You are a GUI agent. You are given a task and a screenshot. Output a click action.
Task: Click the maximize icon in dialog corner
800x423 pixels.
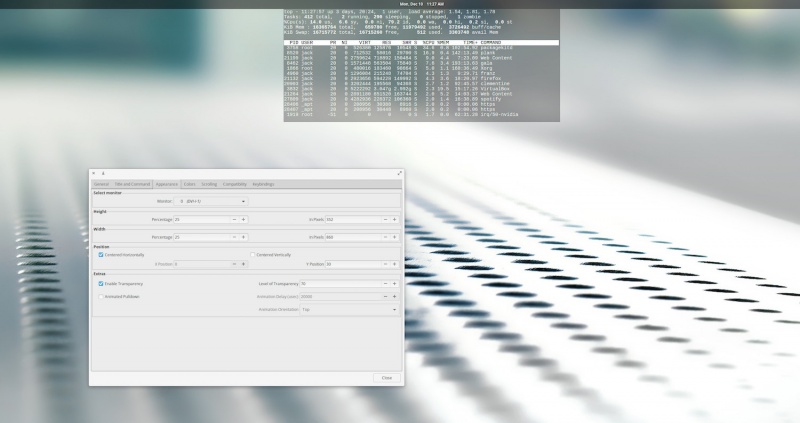click(x=400, y=173)
